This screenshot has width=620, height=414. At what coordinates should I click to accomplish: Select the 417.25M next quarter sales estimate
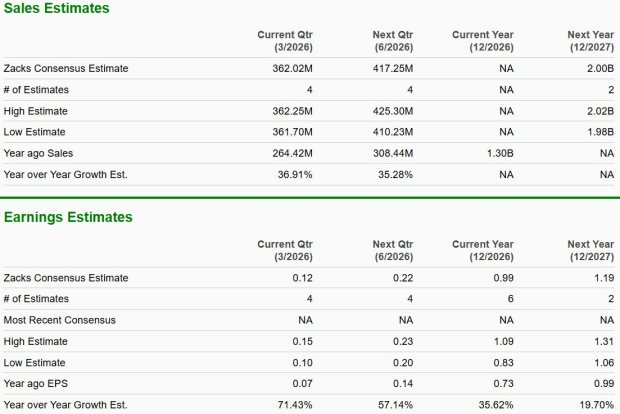pos(392,68)
